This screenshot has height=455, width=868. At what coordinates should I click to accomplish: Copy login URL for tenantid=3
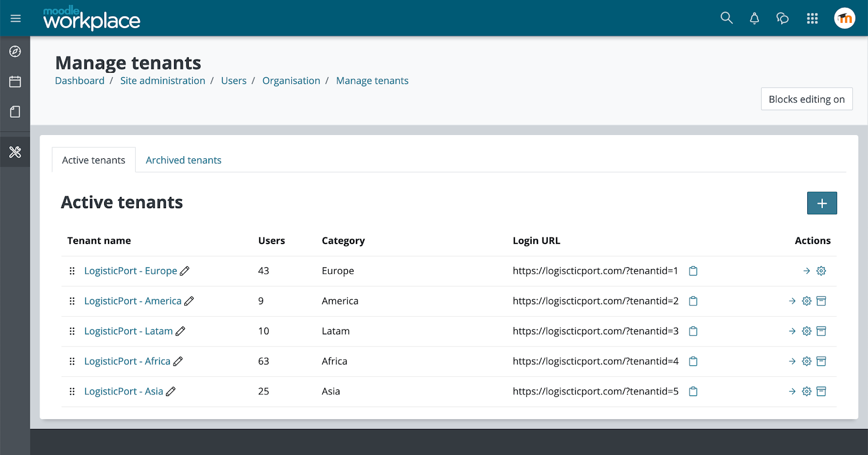(693, 331)
